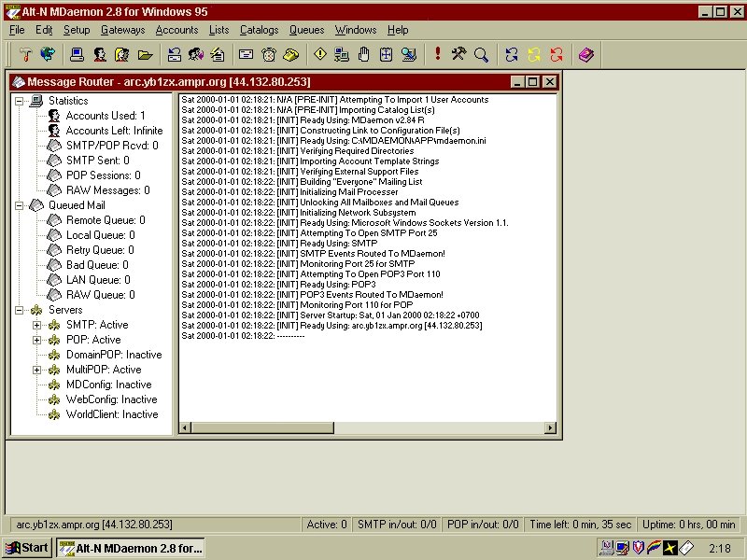Click the open folder toolbar icon

tap(146, 55)
